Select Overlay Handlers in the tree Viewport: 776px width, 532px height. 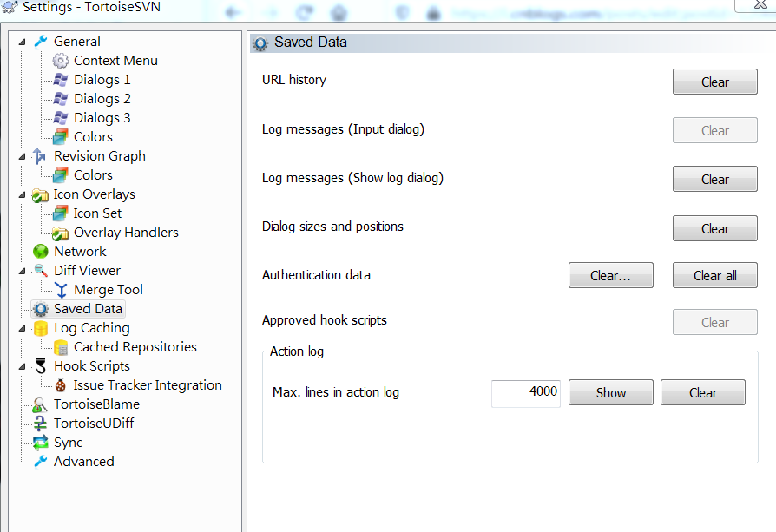click(126, 232)
